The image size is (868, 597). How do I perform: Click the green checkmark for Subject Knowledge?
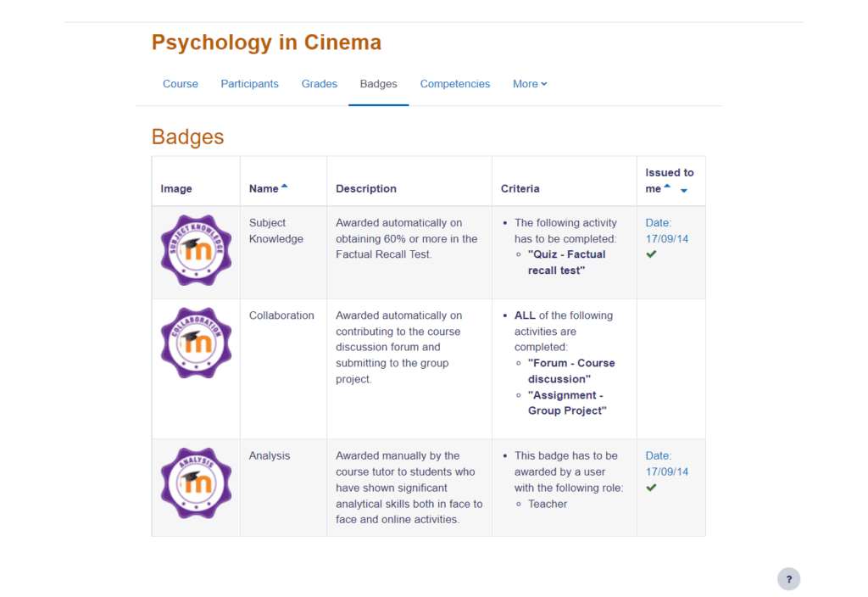point(651,254)
